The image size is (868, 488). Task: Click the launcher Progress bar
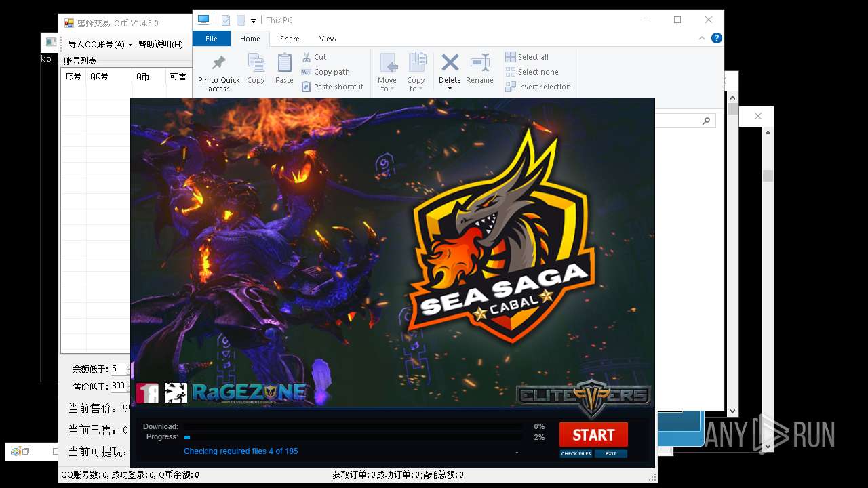[353, 437]
